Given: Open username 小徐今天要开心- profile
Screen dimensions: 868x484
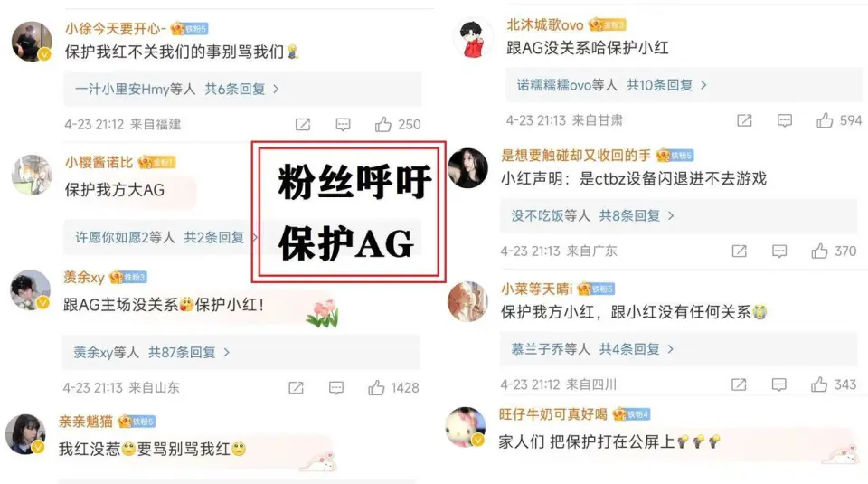Looking at the screenshot, I should 116,28.
